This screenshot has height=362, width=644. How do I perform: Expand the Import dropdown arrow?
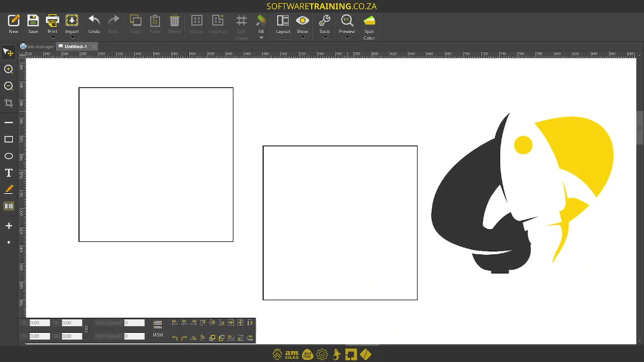72,38
